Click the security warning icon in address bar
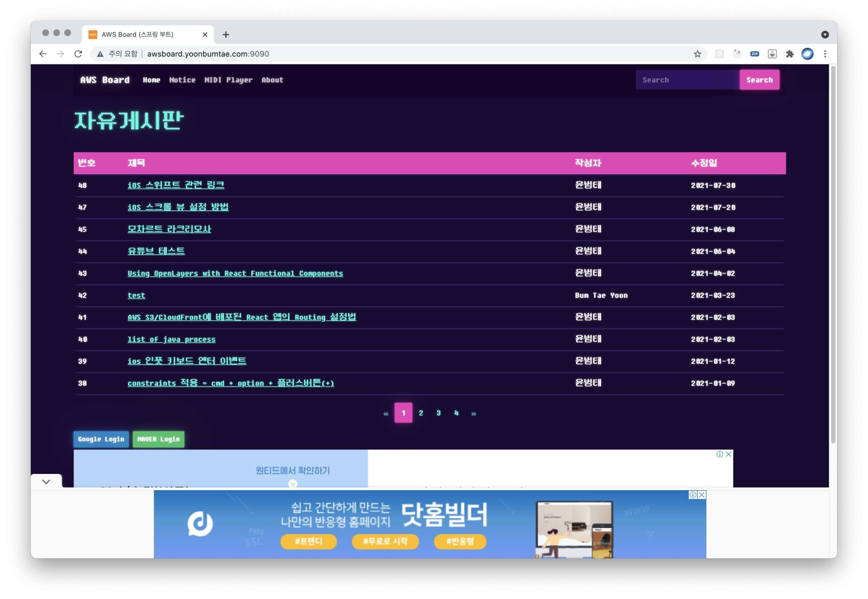This screenshot has height=599, width=868. 100,54
